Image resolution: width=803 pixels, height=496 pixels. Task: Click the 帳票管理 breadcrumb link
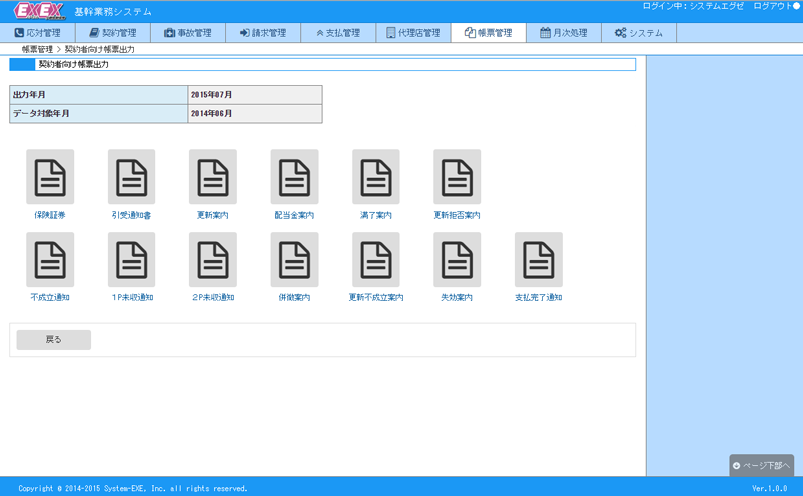click(37, 49)
